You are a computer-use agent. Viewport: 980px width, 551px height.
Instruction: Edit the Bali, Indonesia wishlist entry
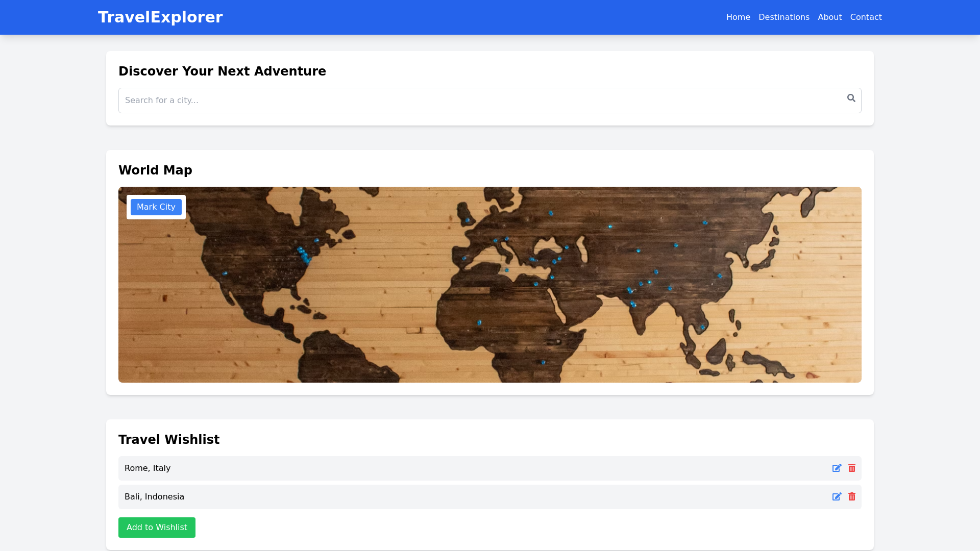[837, 497]
